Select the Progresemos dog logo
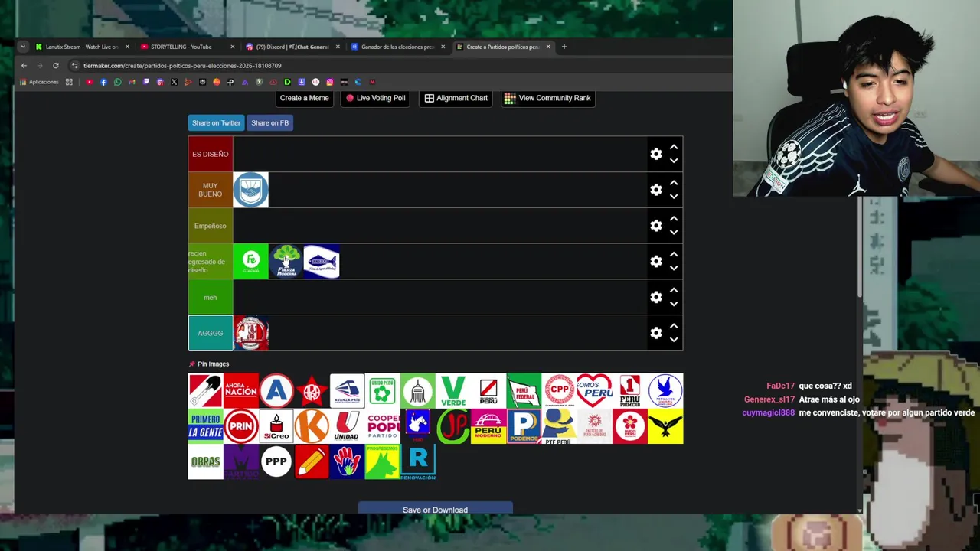This screenshot has width=980, height=551. [382, 462]
